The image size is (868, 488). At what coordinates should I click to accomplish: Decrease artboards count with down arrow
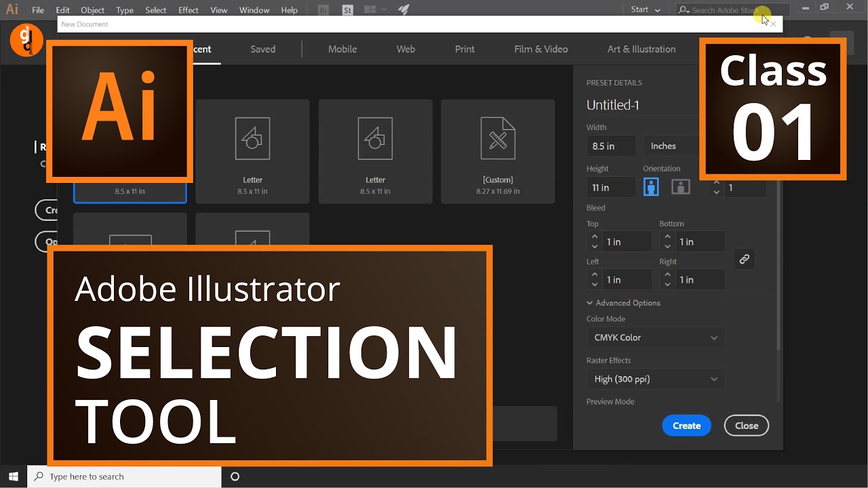tap(716, 192)
